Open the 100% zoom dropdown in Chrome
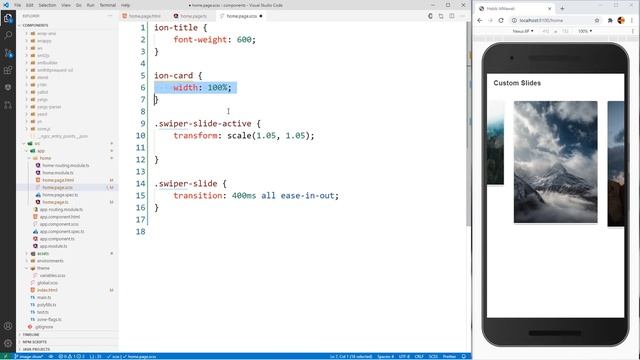 (x=584, y=31)
